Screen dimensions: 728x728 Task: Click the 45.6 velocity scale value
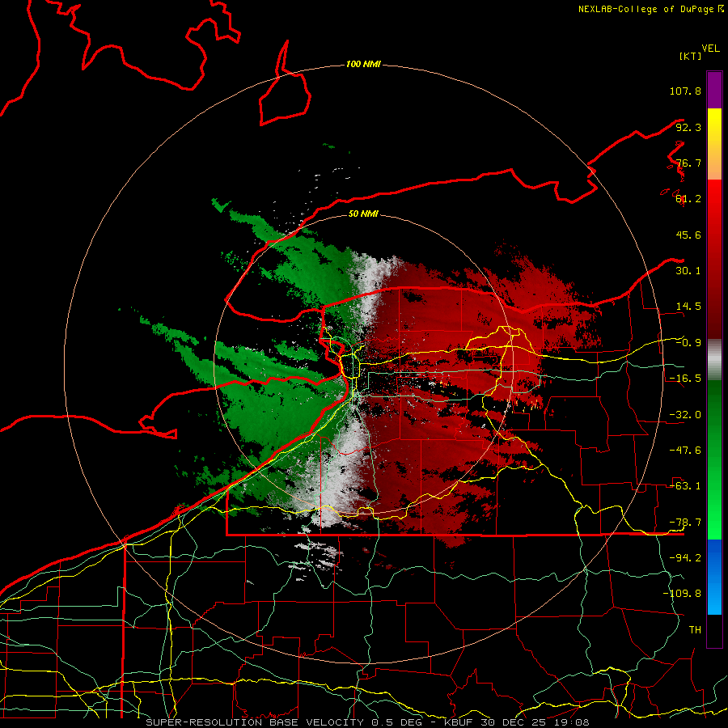[688, 235]
